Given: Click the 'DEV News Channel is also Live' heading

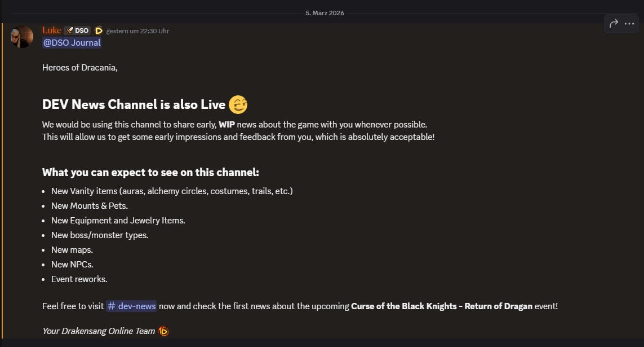Looking at the screenshot, I should coord(134,104).
